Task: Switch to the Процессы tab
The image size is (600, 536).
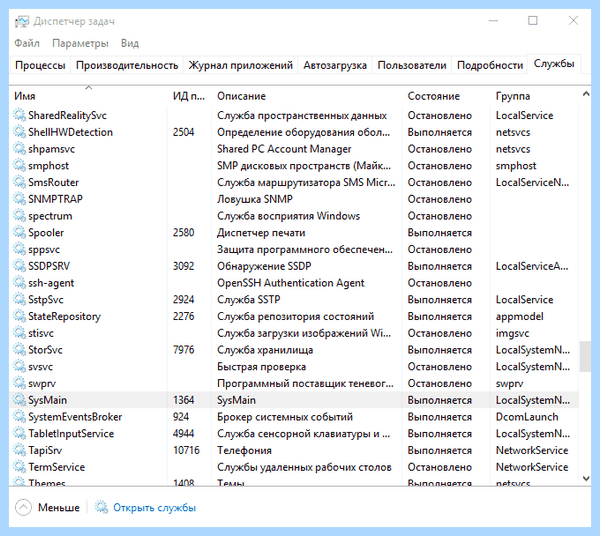Action: (40, 65)
